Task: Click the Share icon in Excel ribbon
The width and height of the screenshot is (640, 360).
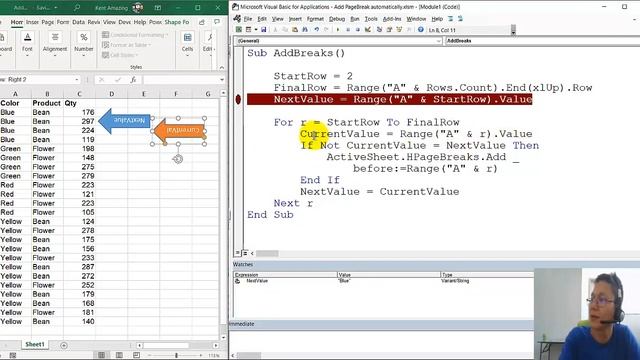Action: 202,22
